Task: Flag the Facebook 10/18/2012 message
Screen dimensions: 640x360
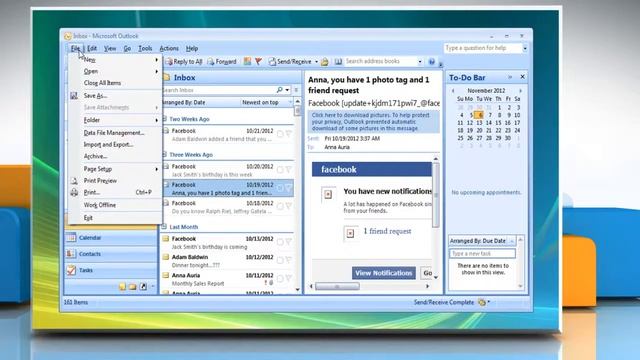Action: [x=289, y=206]
